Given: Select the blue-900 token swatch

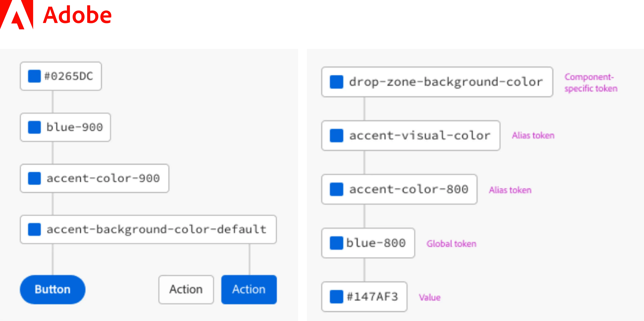Looking at the screenshot, I should click(x=35, y=127).
